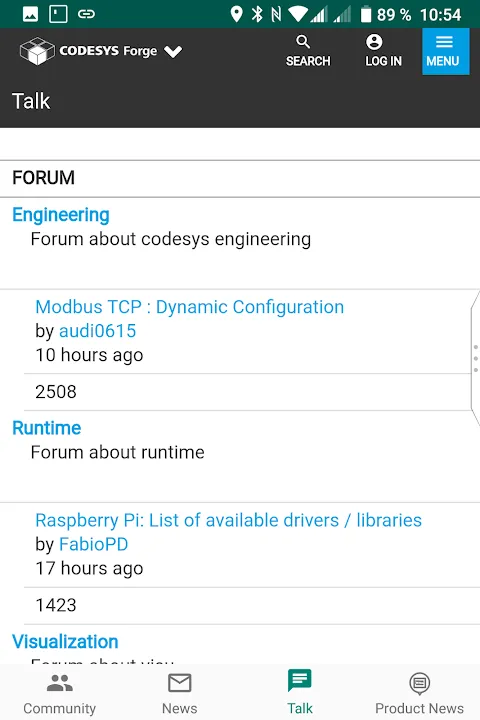This screenshot has height=720, width=480.
Task: Open the blue hamburger Menu button
Action: 446,51
